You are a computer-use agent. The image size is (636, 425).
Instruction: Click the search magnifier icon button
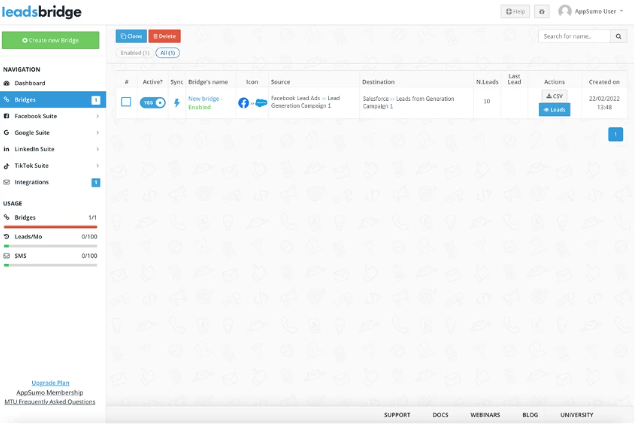pos(619,36)
